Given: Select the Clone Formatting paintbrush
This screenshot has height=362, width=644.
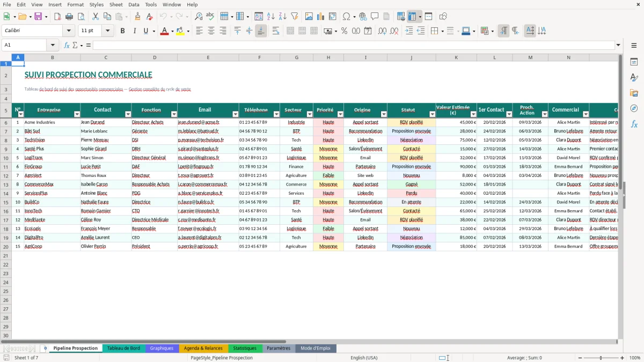Looking at the screenshot, I should click(x=137, y=17).
